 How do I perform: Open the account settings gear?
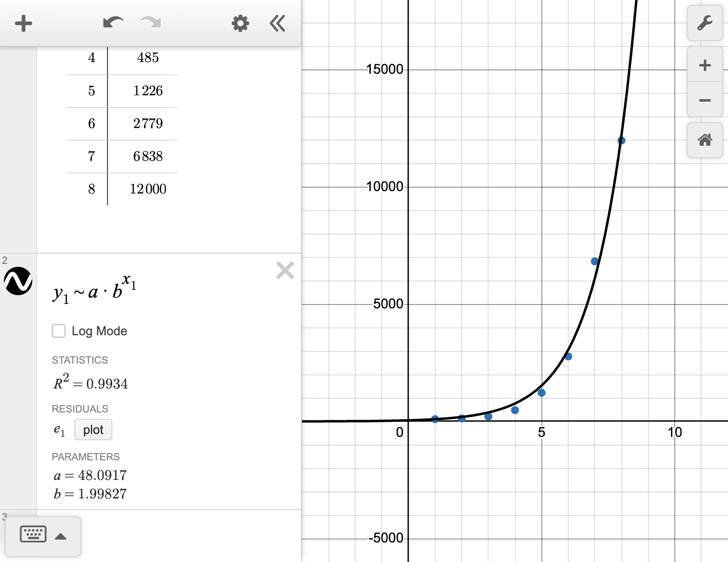[240, 23]
